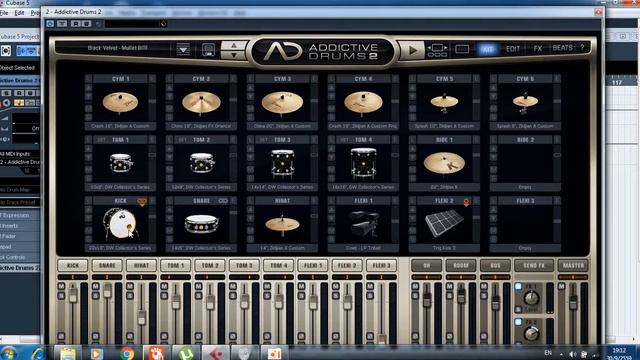The image size is (640, 360).
Task: Click the KICK channel volume fader
Action: point(73,294)
